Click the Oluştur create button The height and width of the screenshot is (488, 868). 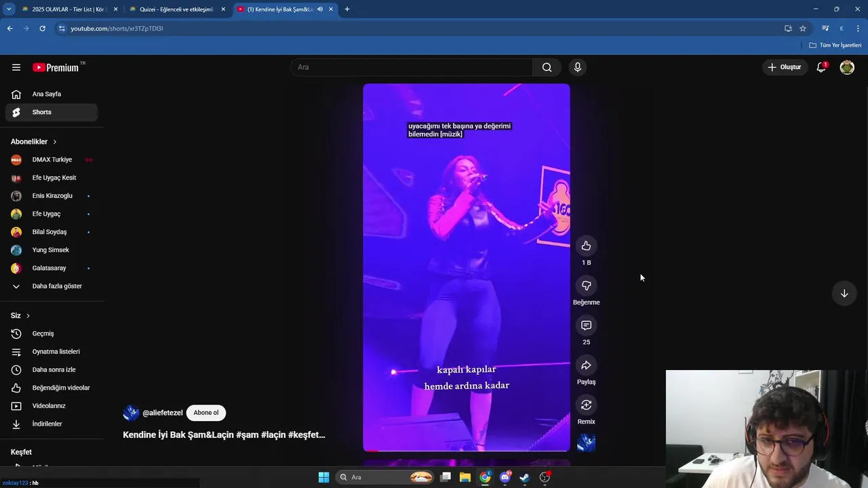click(x=784, y=67)
